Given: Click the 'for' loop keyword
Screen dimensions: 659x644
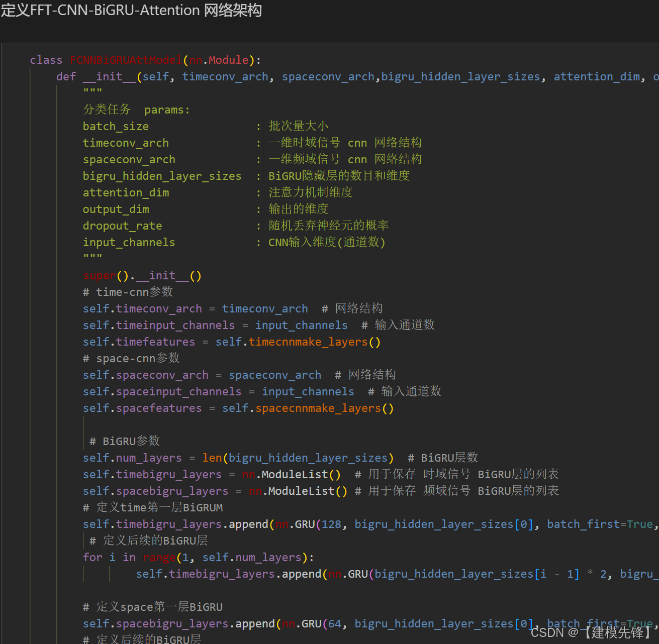Looking at the screenshot, I should [92, 558].
